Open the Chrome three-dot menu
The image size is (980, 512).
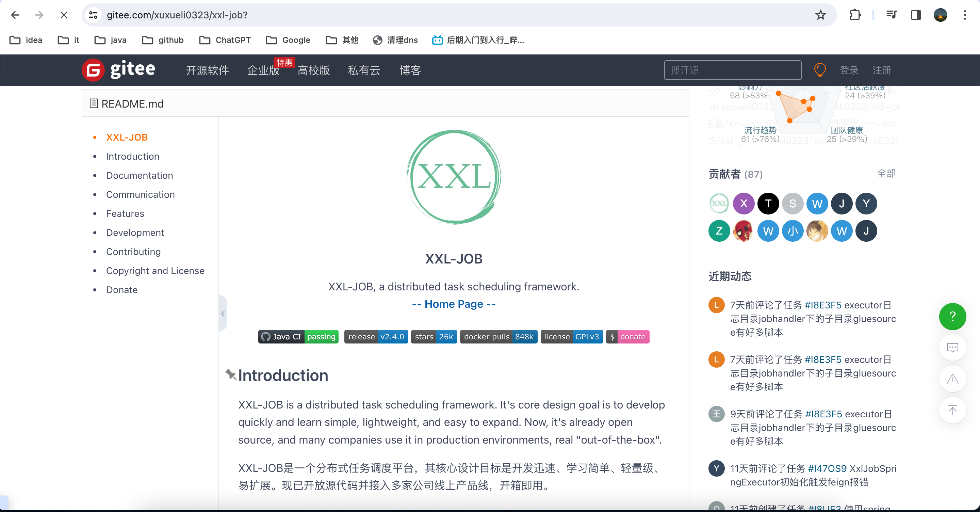pyautogui.click(x=965, y=15)
